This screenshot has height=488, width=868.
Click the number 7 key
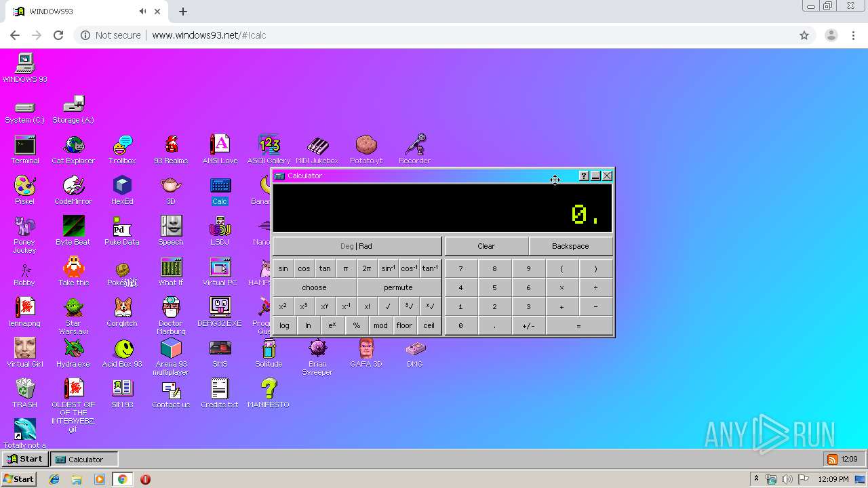click(x=460, y=268)
